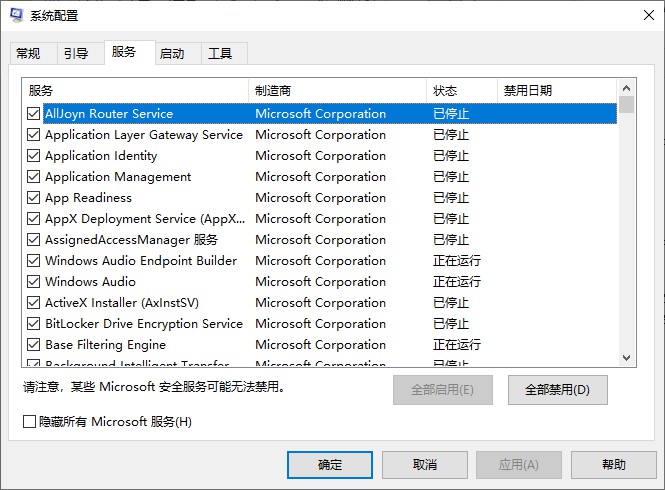Toggle the Base Filtering Engine checkbox
Screen dimensions: 665x490
click(x=34, y=345)
